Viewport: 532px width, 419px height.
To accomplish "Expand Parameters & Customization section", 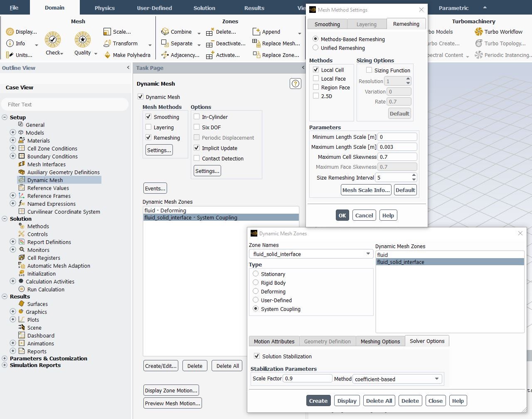I will (5, 358).
